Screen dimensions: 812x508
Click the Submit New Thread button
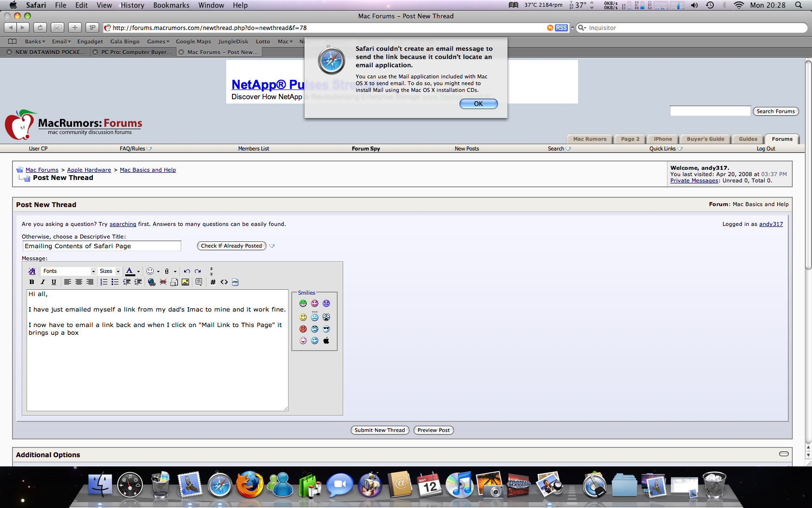coord(380,430)
